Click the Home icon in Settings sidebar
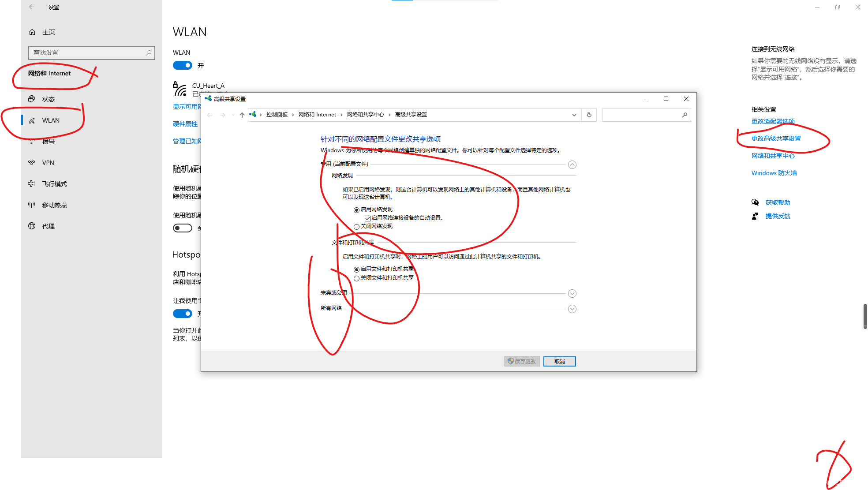The height and width of the screenshot is (490, 868). (32, 32)
